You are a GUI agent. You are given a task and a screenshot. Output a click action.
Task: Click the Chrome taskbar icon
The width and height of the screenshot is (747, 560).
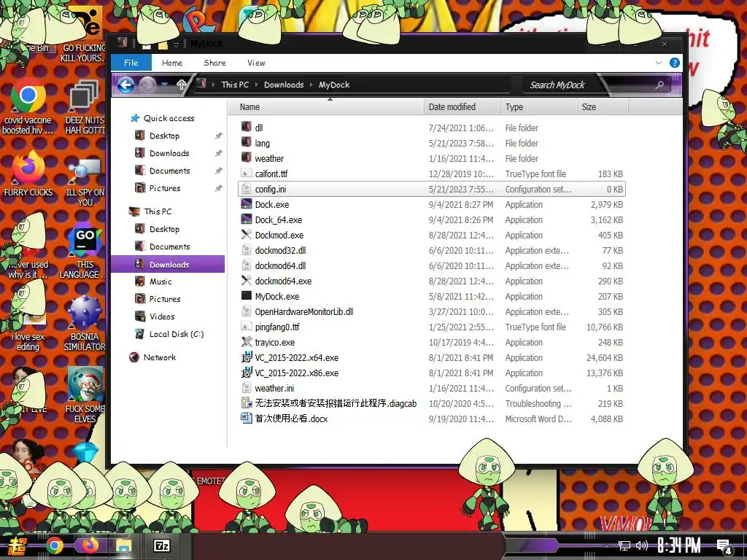[54, 545]
